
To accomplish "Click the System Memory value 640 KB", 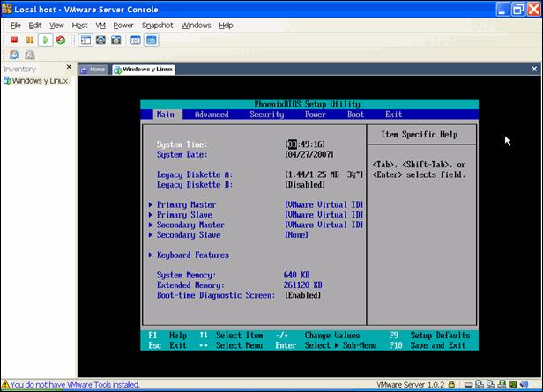I will pyautogui.click(x=296, y=275).
